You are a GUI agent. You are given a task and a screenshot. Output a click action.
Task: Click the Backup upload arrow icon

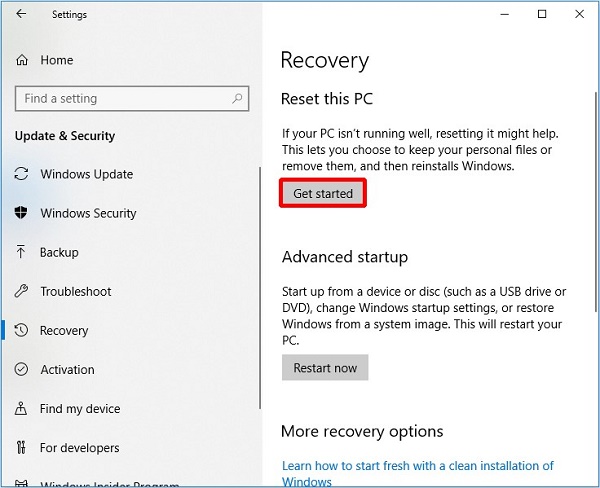22,252
